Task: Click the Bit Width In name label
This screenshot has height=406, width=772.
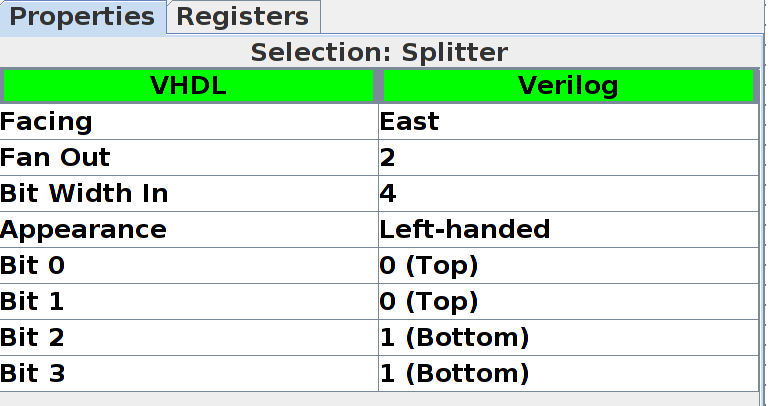Action: coord(85,194)
